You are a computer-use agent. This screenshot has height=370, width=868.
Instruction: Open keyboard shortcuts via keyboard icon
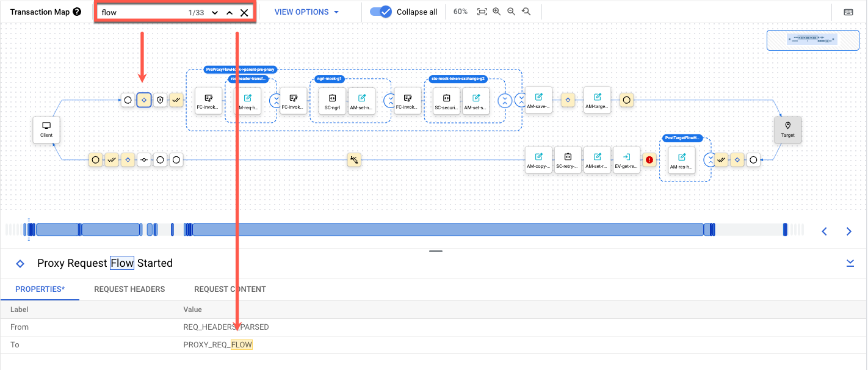click(848, 12)
